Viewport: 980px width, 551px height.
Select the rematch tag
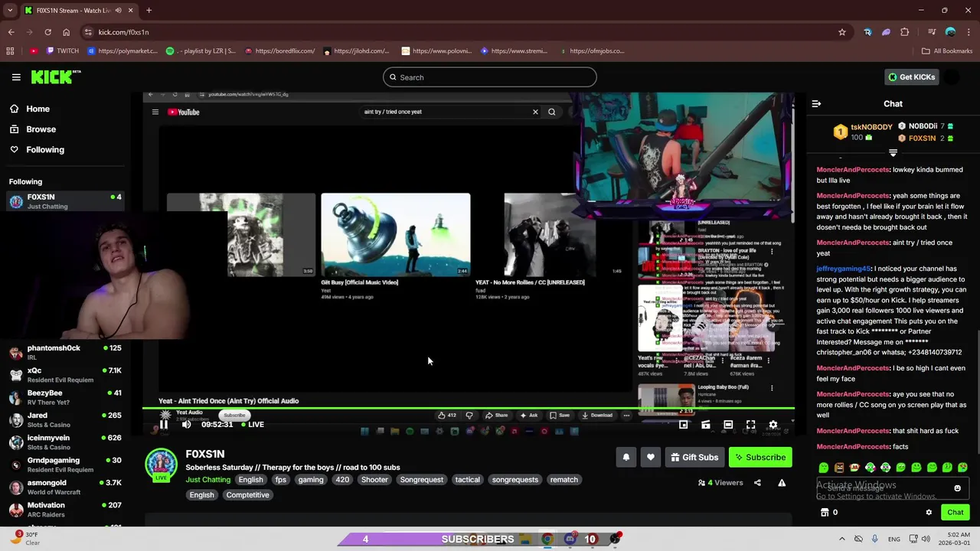tap(564, 480)
